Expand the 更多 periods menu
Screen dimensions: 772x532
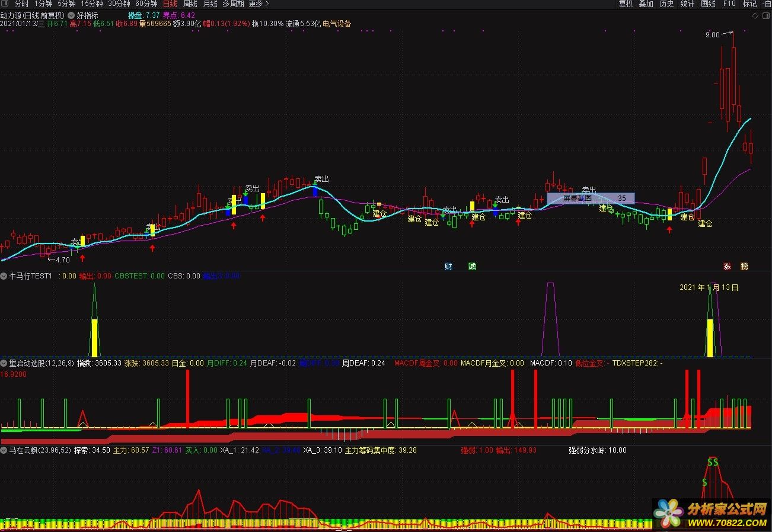point(259,4)
